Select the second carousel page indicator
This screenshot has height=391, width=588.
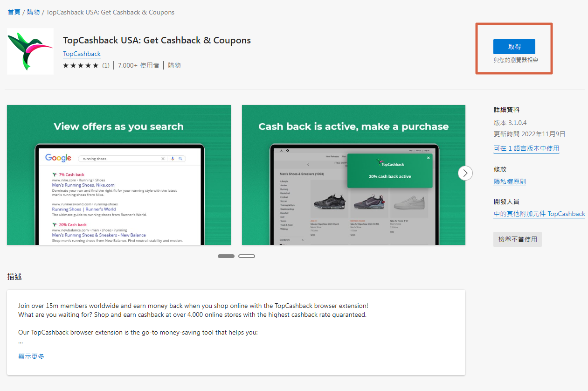pyautogui.click(x=247, y=256)
